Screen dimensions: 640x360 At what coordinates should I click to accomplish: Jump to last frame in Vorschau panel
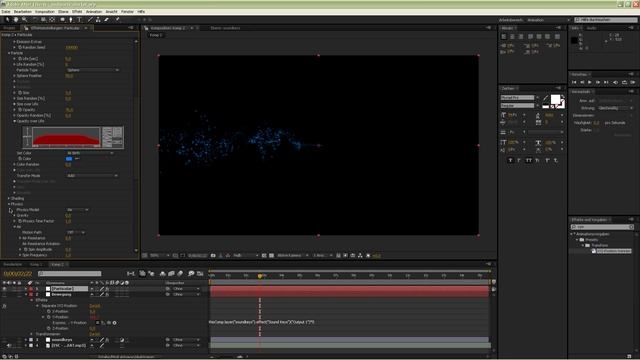click(606, 82)
